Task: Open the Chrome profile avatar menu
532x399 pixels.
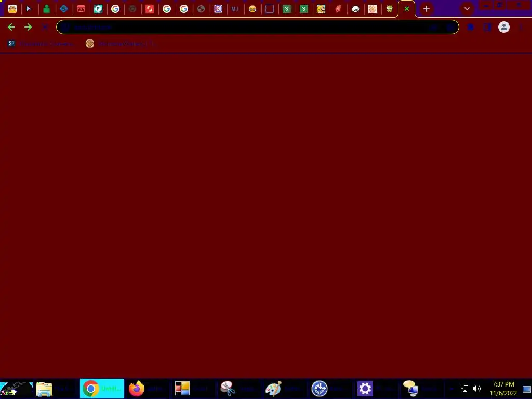Action: (504, 27)
